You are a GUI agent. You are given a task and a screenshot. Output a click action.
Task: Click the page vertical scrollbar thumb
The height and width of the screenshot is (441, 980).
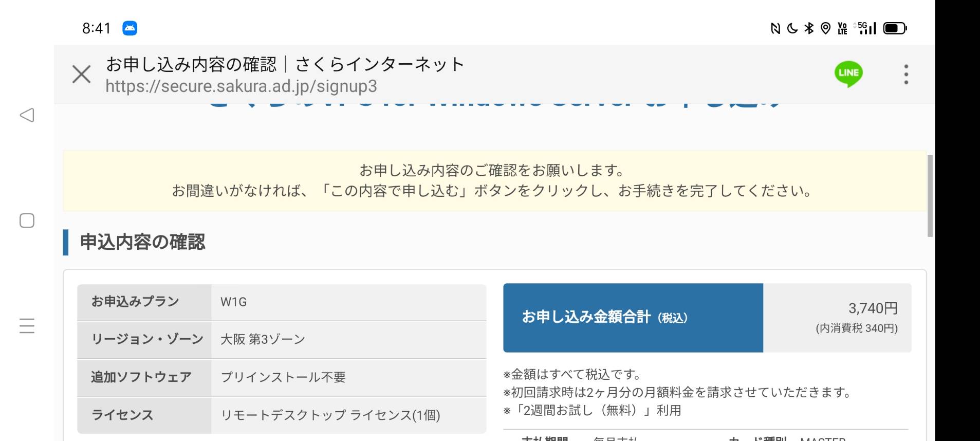pos(930,196)
